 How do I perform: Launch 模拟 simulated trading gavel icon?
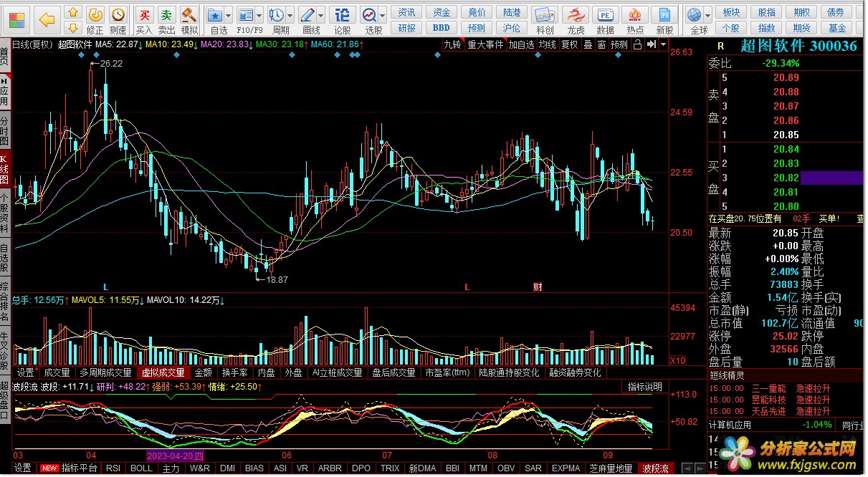(189, 20)
